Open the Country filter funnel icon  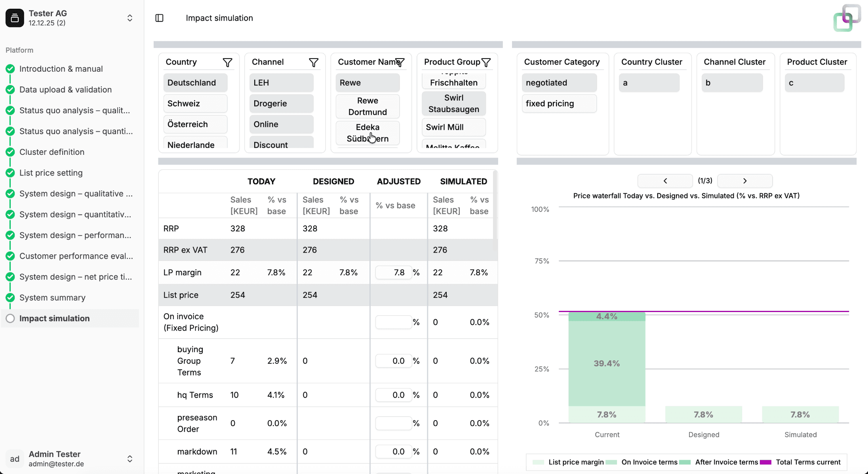227,63
